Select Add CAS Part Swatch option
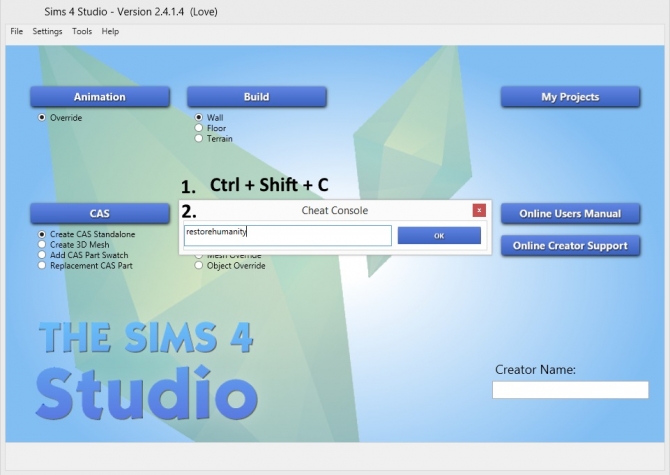This screenshot has height=475, width=670. [x=42, y=255]
